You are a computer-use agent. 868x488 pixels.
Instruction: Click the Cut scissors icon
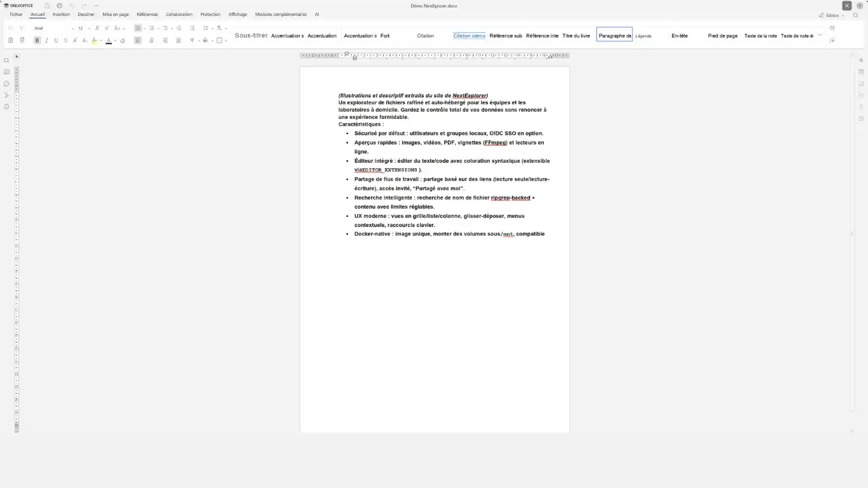click(x=22, y=28)
